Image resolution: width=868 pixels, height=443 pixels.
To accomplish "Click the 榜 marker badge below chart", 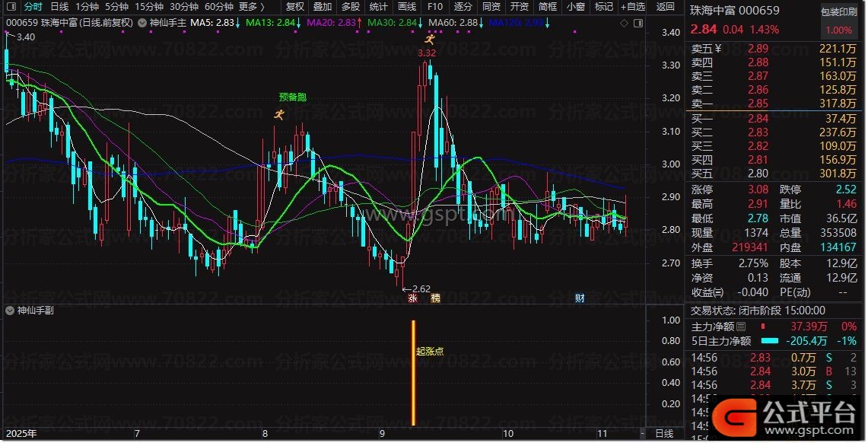I will pos(435,298).
